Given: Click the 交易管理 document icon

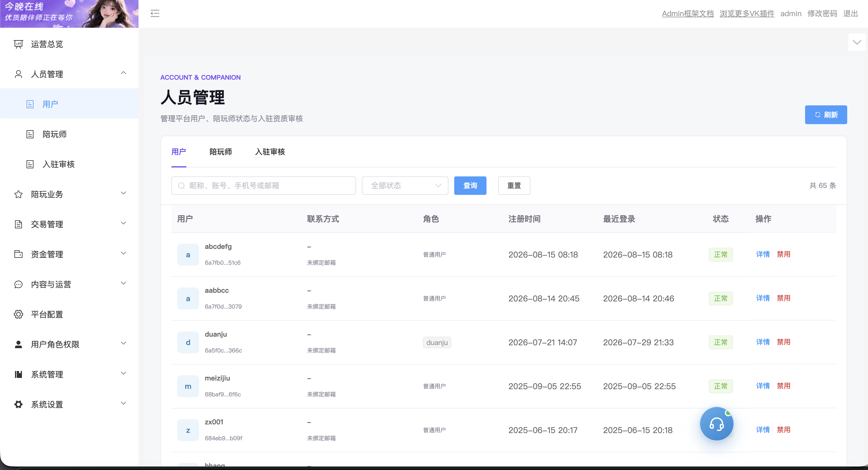Looking at the screenshot, I should tap(18, 224).
